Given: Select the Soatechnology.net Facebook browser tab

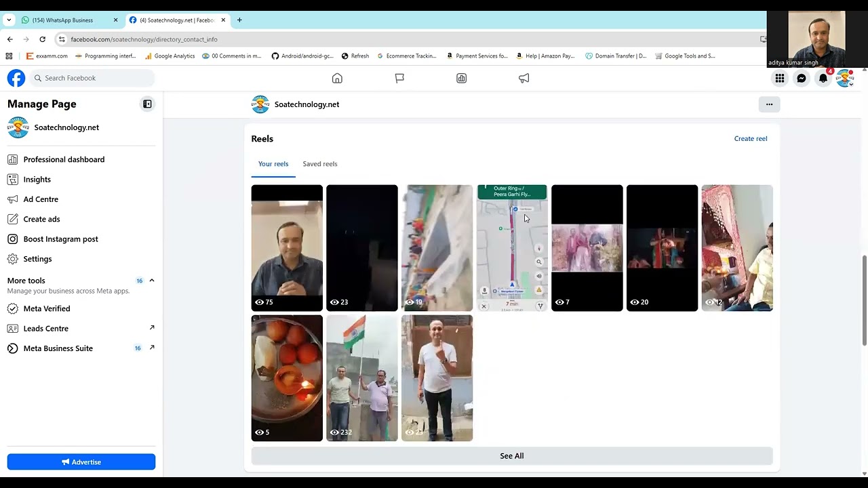Looking at the screenshot, I should pos(176,20).
